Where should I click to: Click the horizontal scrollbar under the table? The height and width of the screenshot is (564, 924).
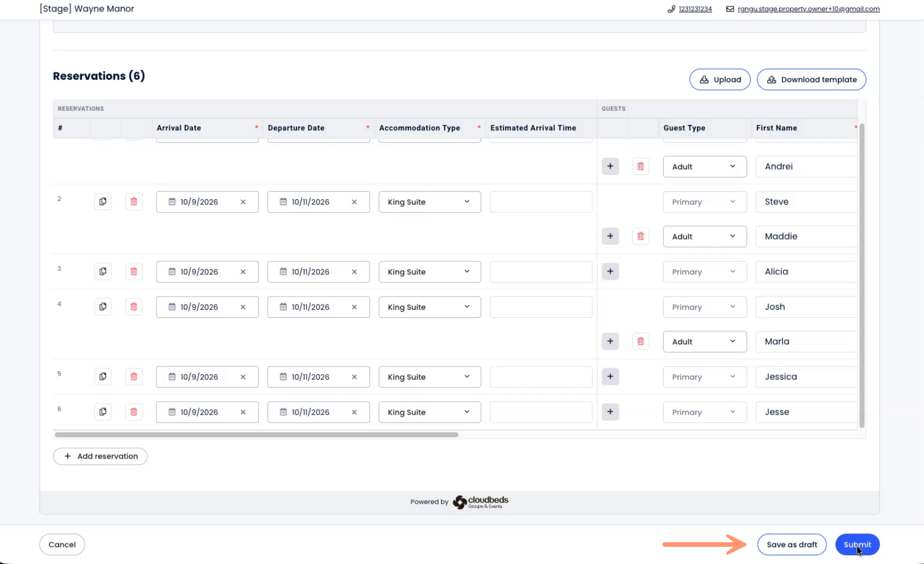coord(256,435)
